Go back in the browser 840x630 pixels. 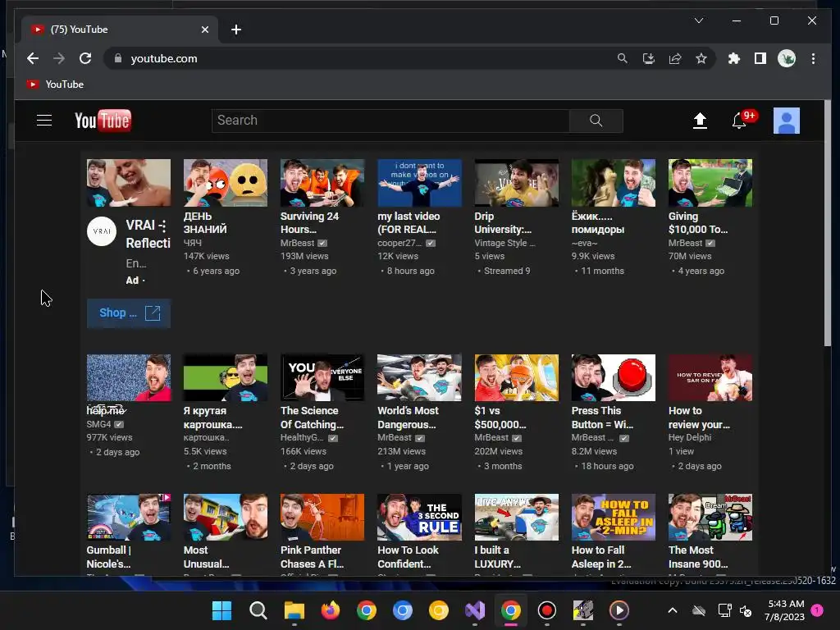click(x=33, y=58)
